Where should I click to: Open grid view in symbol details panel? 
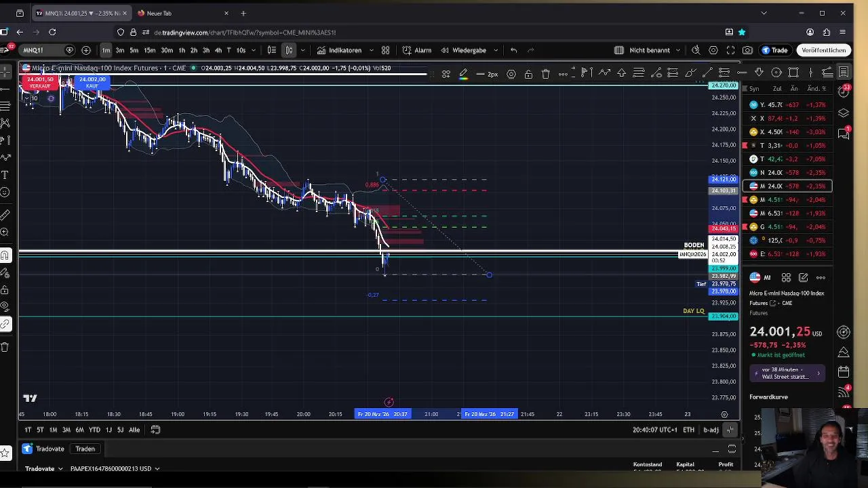tap(786, 277)
